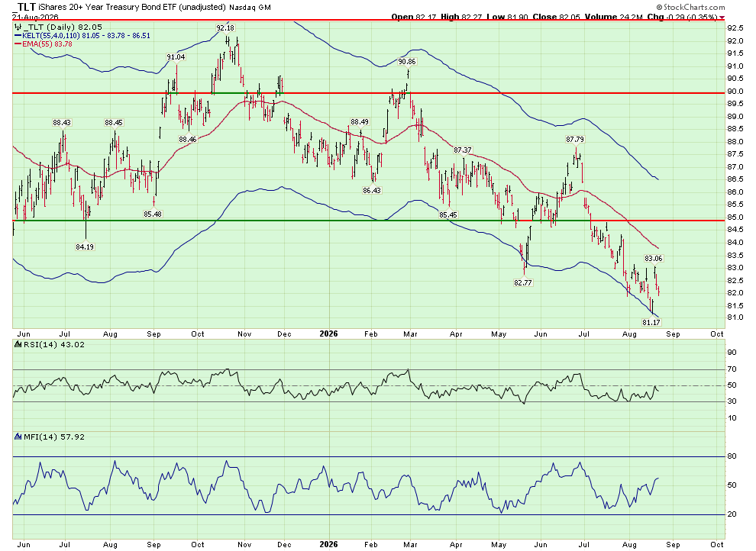Click the 92.18 peak price label
This screenshot has width=756, height=551.
point(225,28)
